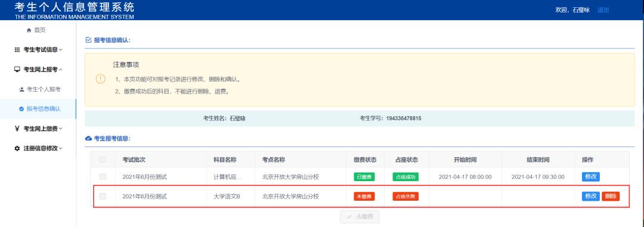Click the 考生学号 194336478815 text
644x227 pixels.
click(x=390, y=118)
